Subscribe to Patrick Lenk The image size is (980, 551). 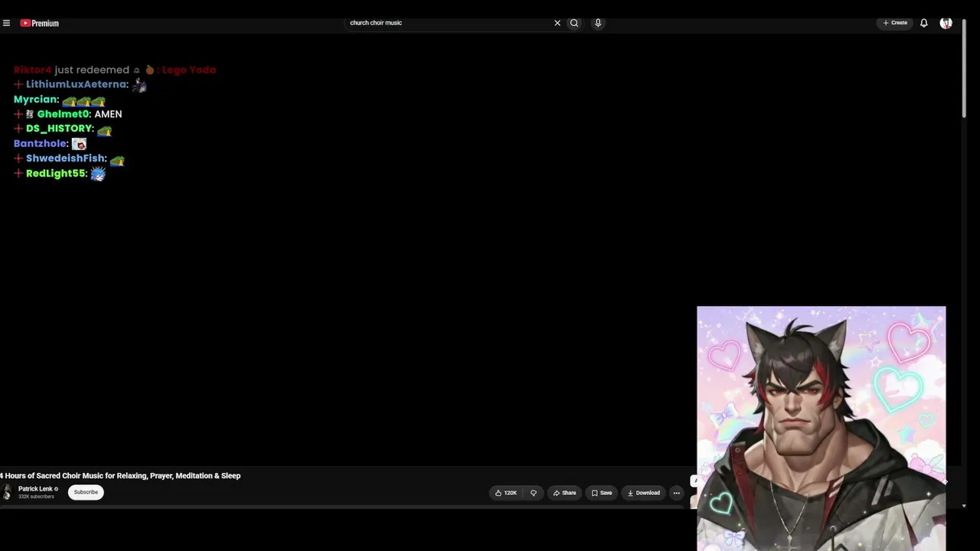(86, 492)
